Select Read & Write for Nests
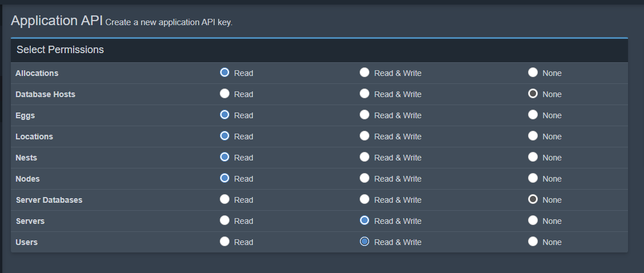This screenshot has width=644, height=273. (364, 157)
